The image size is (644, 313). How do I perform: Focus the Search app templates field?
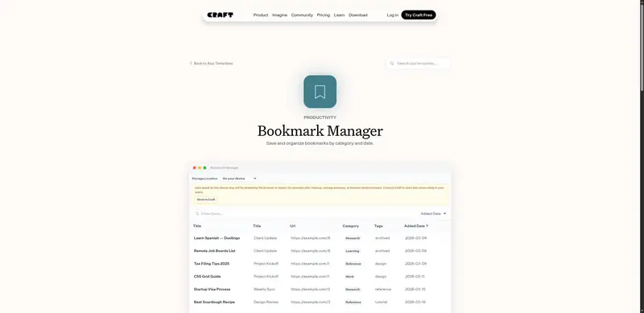click(418, 64)
